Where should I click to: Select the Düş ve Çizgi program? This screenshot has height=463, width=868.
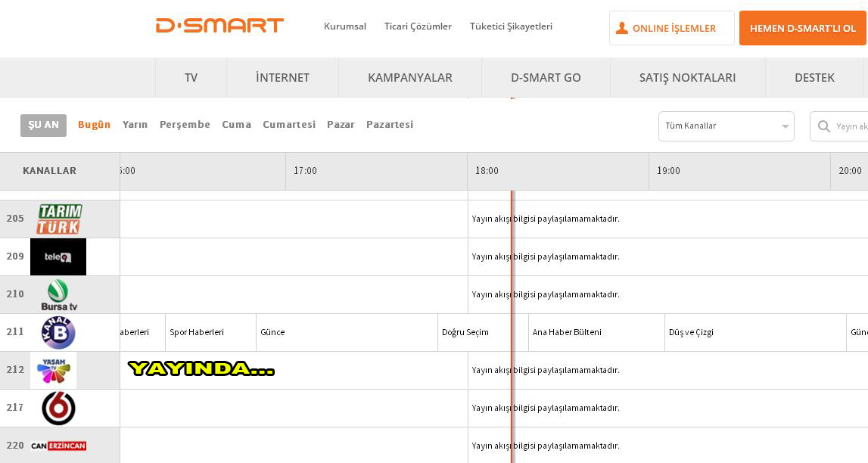pos(755,332)
